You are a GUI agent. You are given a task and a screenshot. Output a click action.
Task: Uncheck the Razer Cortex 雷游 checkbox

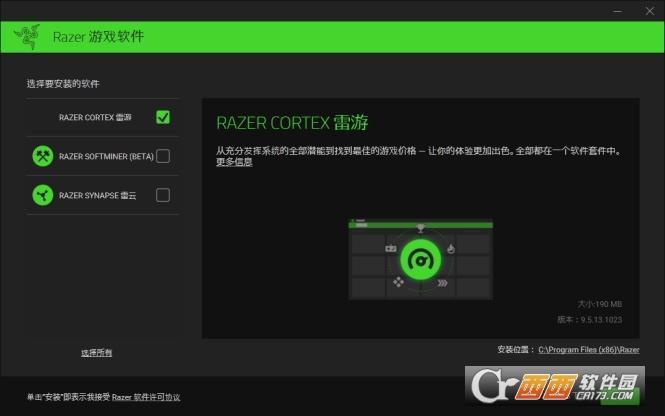pyautogui.click(x=163, y=117)
